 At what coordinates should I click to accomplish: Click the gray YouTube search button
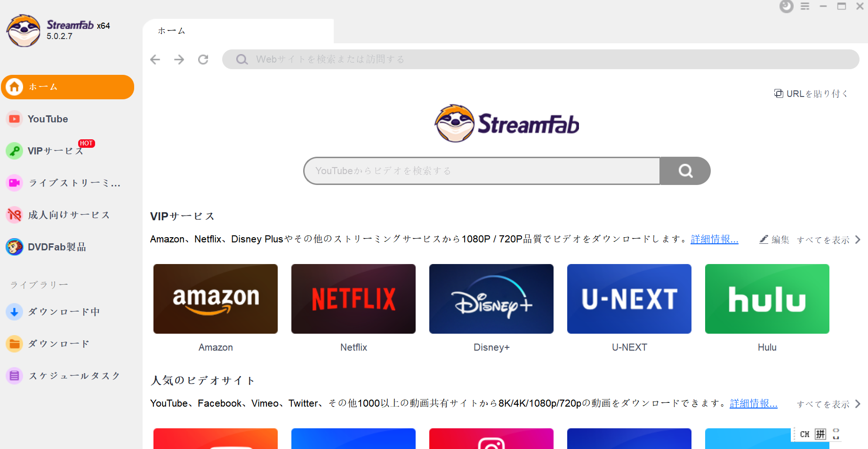tap(685, 171)
